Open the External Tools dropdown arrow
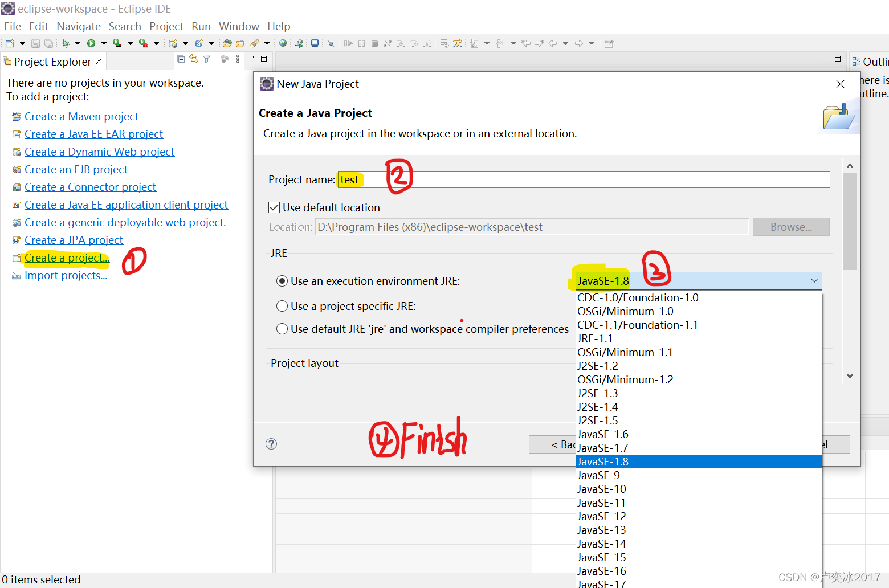Image resolution: width=889 pixels, height=588 pixels. [156, 43]
